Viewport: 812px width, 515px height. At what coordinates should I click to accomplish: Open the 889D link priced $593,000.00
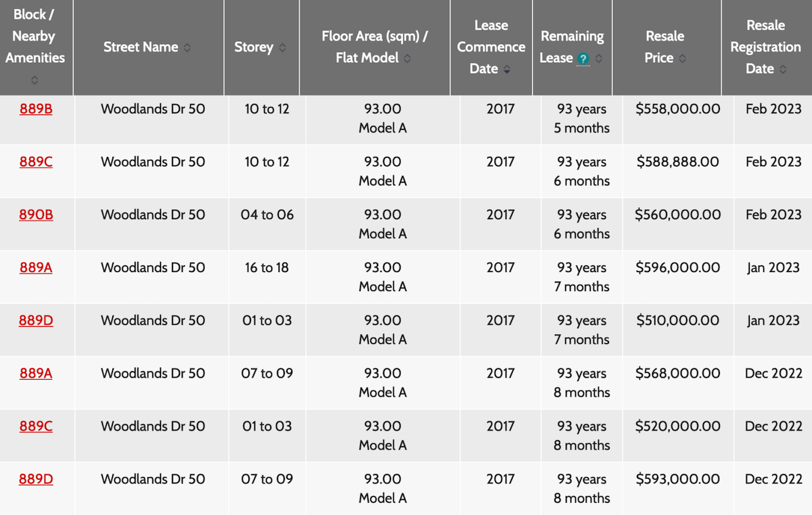point(36,479)
